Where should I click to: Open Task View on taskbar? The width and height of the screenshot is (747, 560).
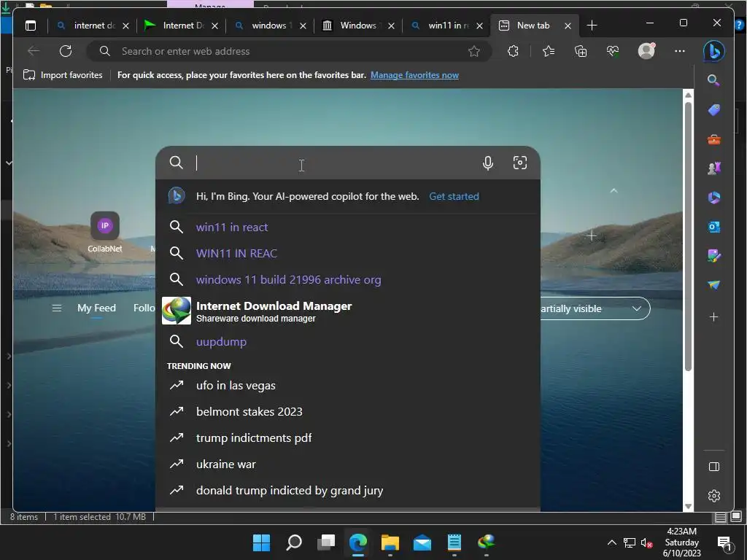click(326, 542)
